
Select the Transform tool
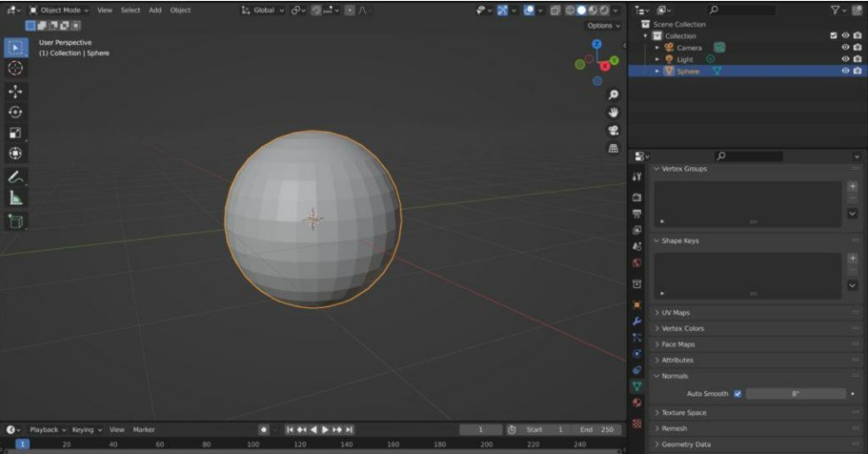pyautogui.click(x=16, y=153)
